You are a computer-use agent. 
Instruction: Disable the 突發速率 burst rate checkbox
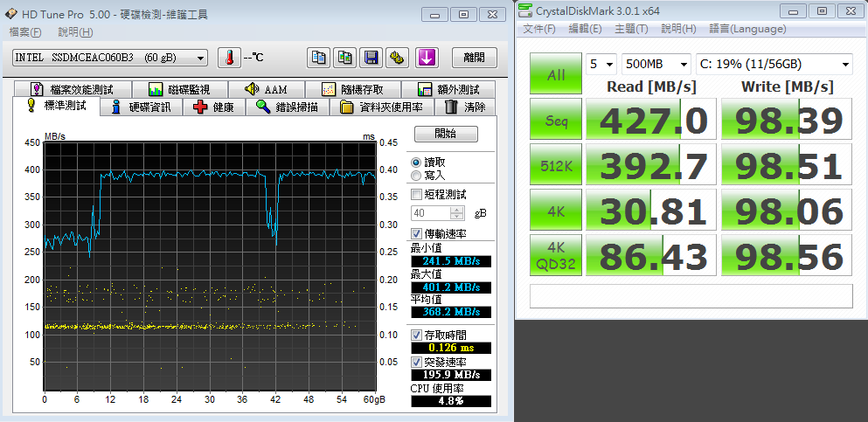coord(416,362)
